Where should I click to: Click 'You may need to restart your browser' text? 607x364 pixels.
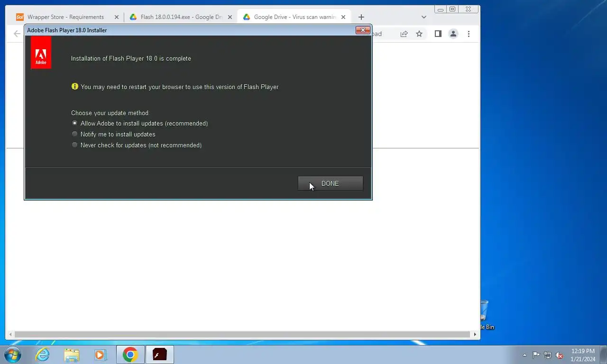pos(180,87)
